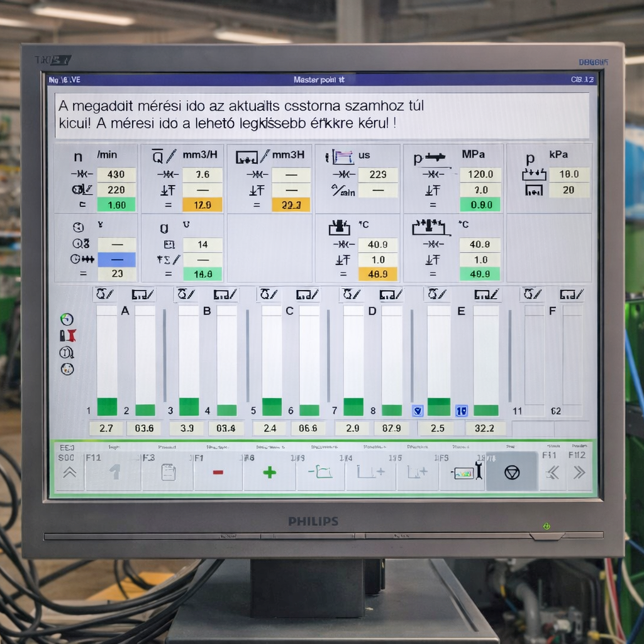The image size is (644, 644).
Task: Select the rotation speed 430 setpoint field
Action: click(x=116, y=174)
